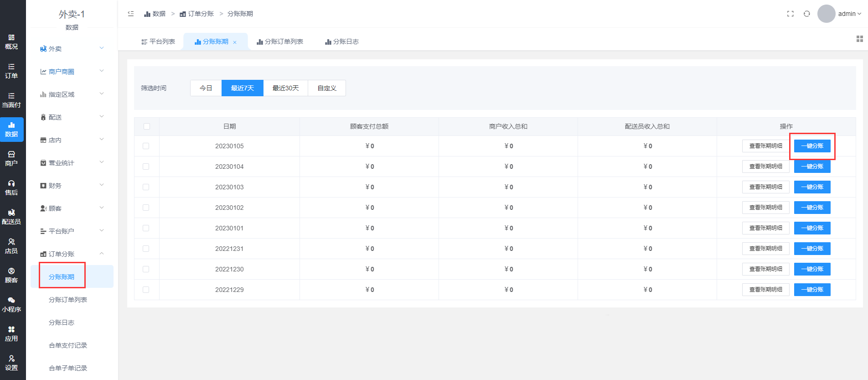
Task: Close the 分账账期 tab with the x
Action: (x=235, y=42)
